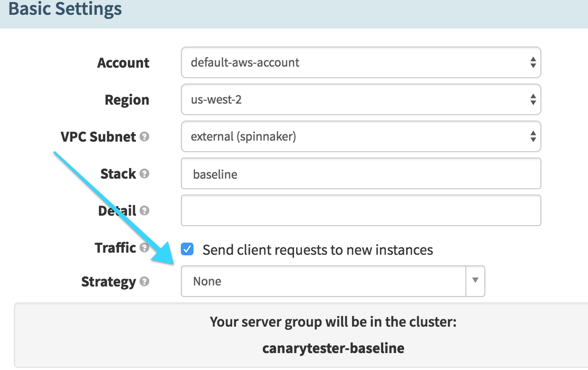This screenshot has width=588, height=370.
Task: Focus the empty Detail text field
Action: 361,210
